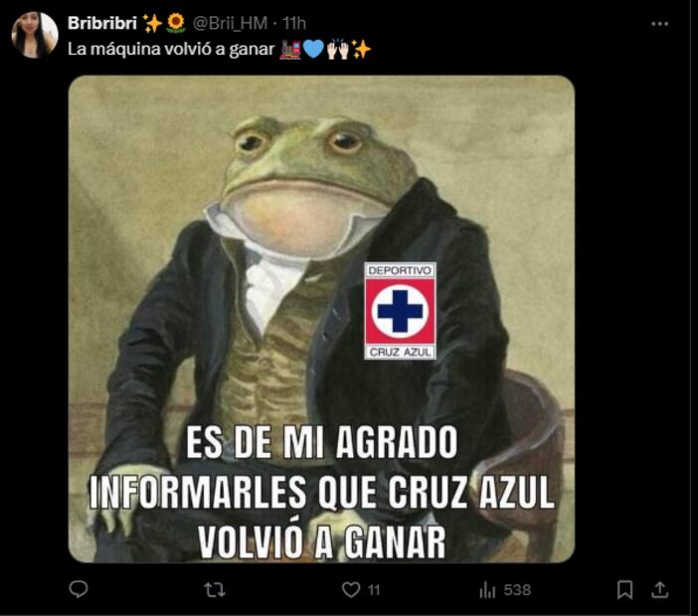The image size is (698, 616).
Task: Click the sparkles emoji after Bribribri
Action: pyautogui.click(x=152, y=24)
